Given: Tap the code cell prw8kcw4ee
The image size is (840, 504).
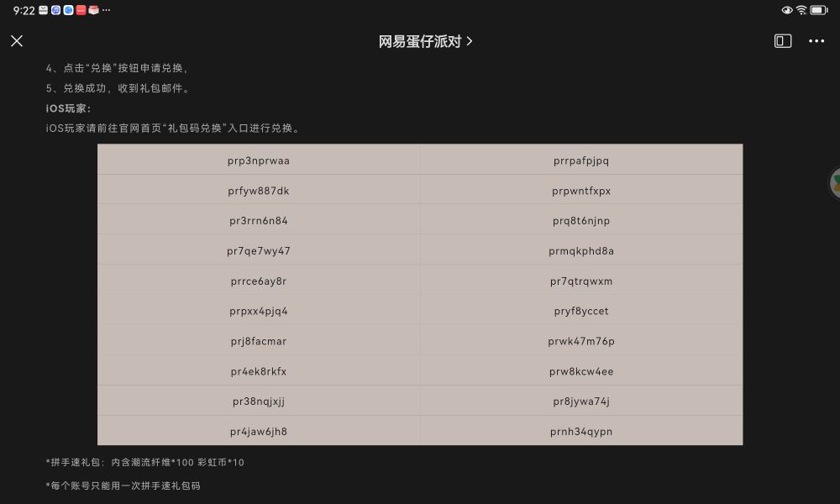Looking at the screenshot, I should click(581, 371).
